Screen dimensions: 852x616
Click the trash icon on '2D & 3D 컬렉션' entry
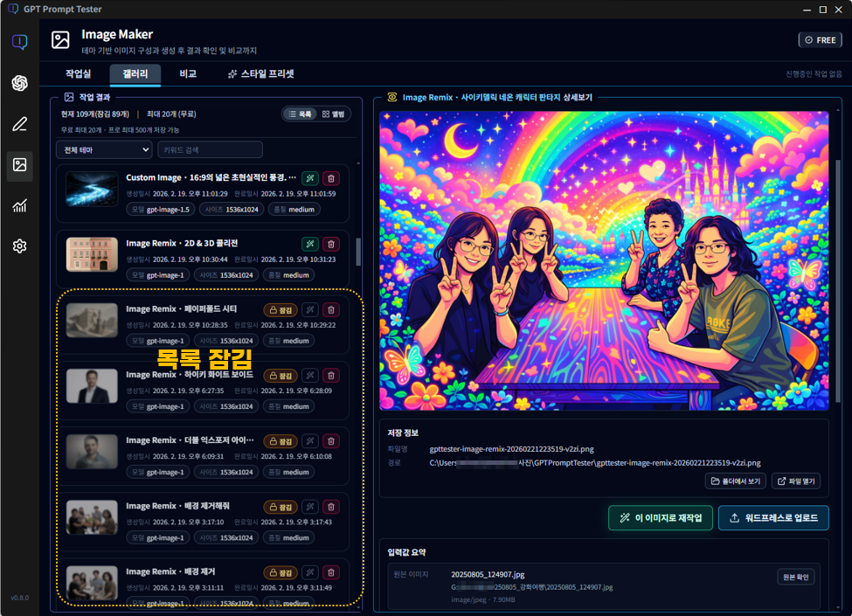tap(331, 244)
